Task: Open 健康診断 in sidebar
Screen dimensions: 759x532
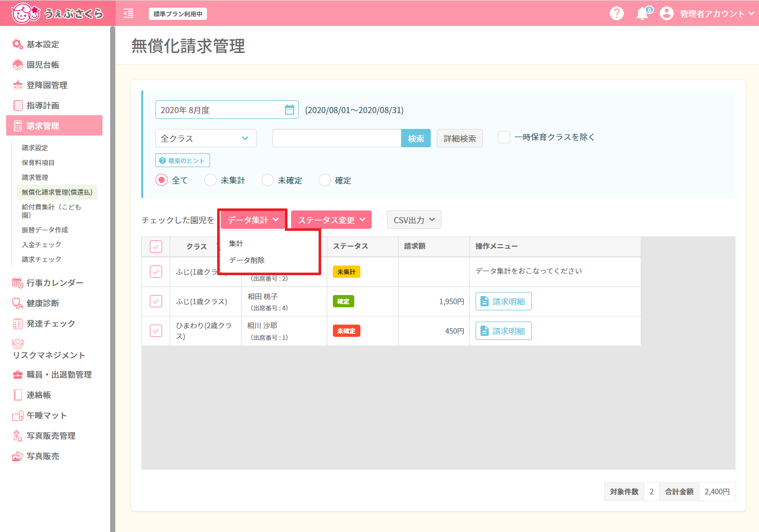Action: point(43,303)
